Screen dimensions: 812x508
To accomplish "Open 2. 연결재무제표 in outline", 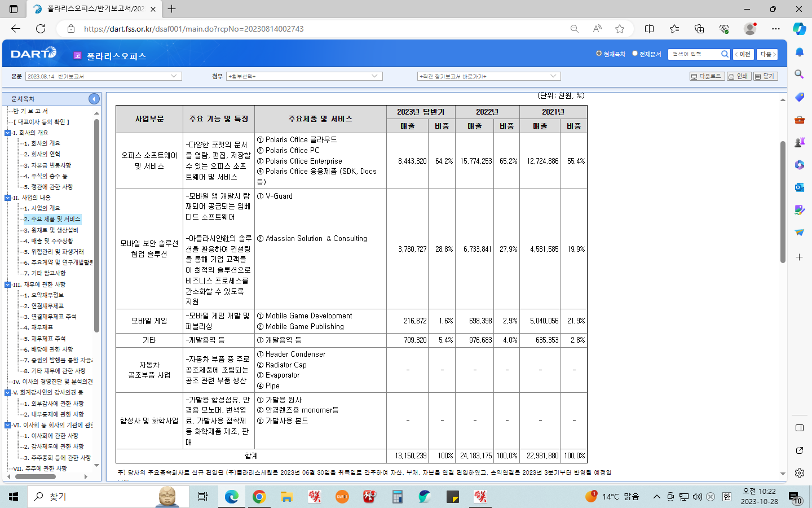I will coord(44,306).
